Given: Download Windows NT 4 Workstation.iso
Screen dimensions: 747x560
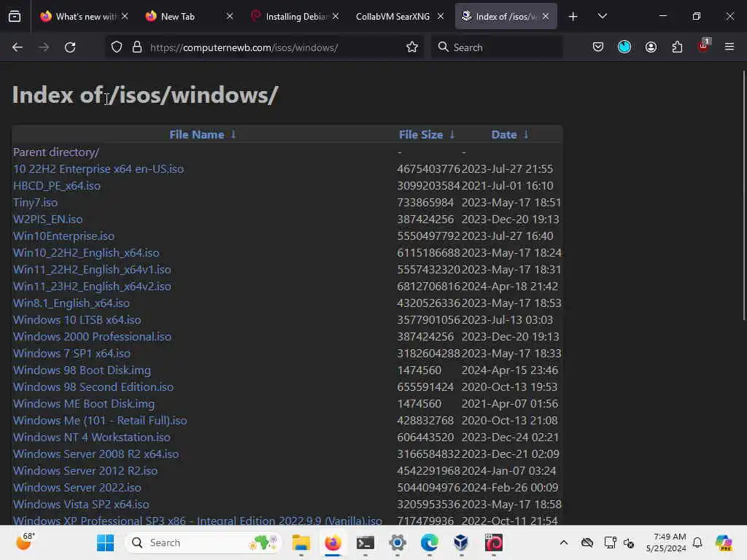Looking at the screenshot, I should click(91, 437).
